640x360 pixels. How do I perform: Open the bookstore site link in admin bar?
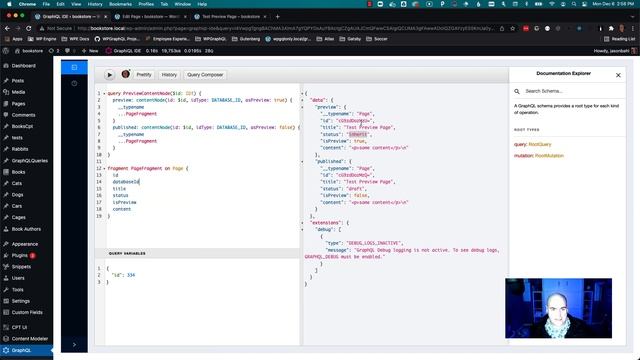click(29, 51)
